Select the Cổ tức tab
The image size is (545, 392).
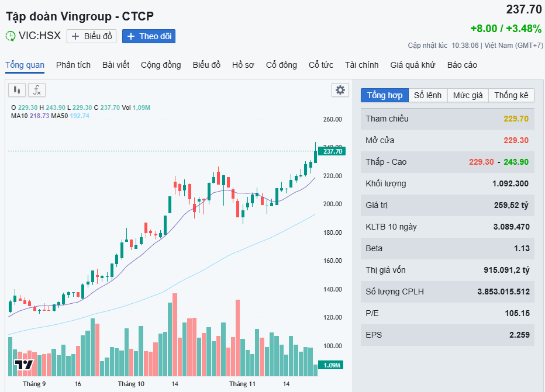[x=321, y=65]
